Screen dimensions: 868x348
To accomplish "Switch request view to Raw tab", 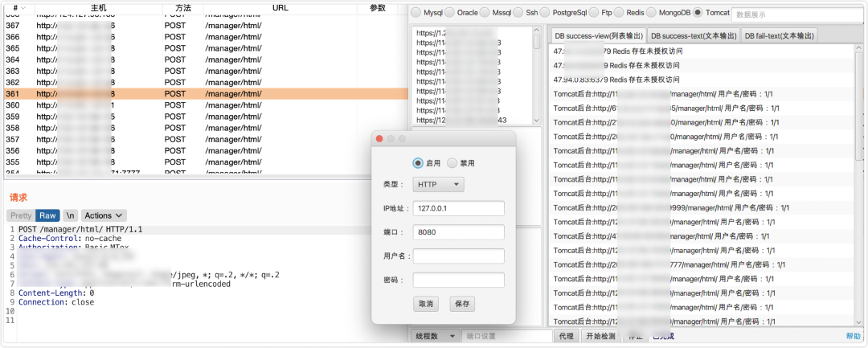I will click(47, 215).
